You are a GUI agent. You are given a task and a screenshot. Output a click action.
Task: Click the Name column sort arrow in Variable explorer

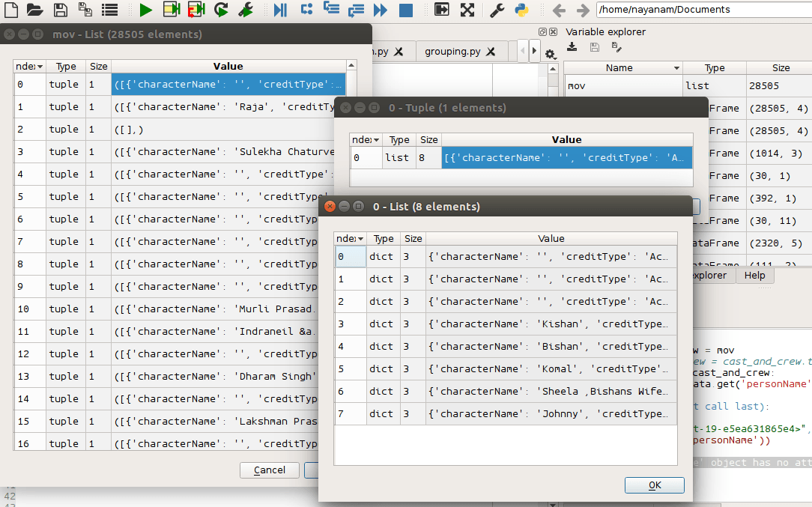[x=676, y=68]
